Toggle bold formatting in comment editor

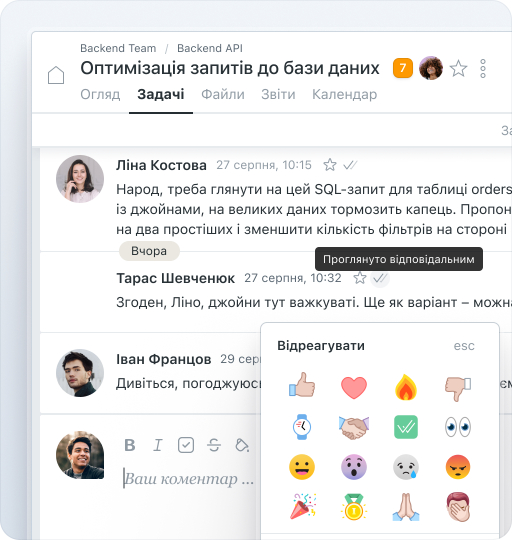coord(130,445)
